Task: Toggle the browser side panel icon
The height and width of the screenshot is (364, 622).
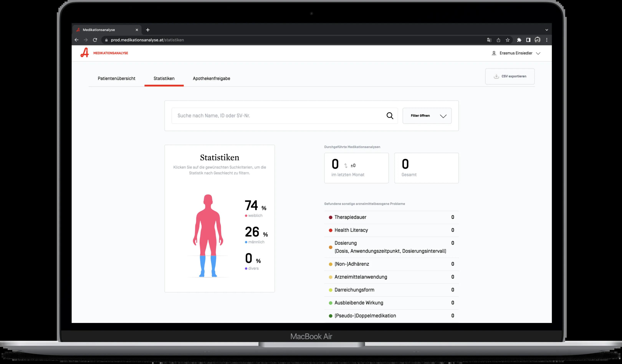Action: click(x=528, y=40)
